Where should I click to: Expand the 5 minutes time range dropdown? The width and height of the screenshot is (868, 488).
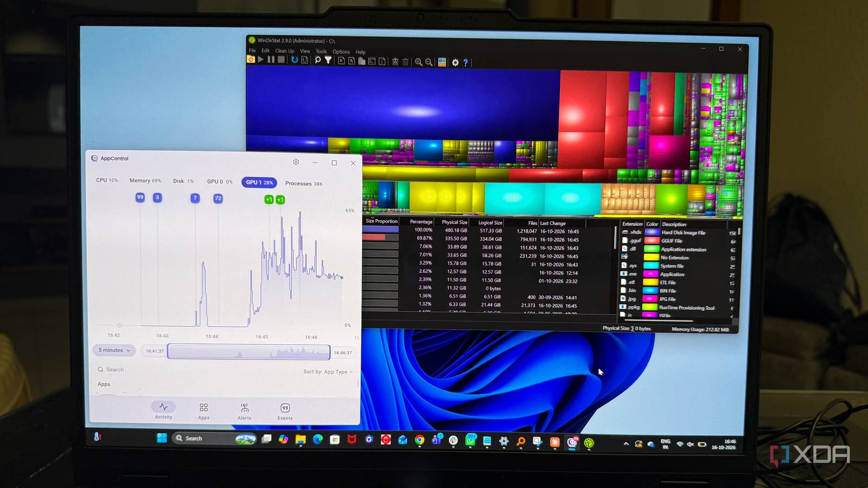coord(114,350)
